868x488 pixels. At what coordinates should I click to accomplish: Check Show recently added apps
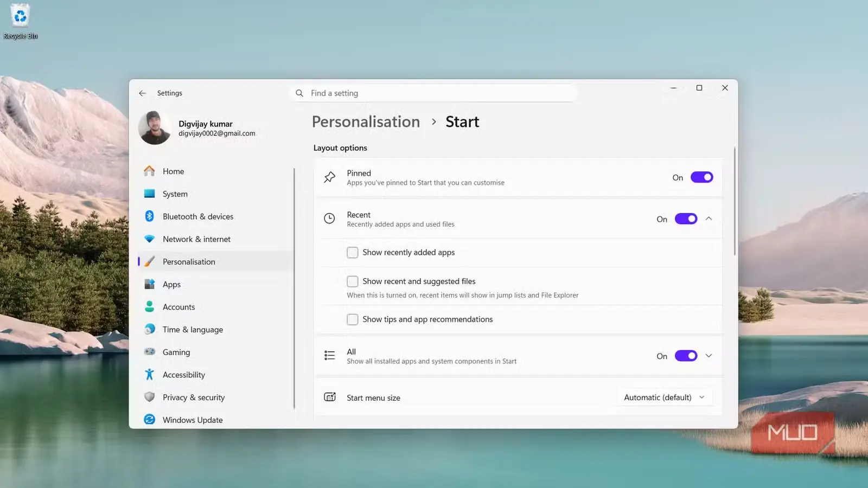tap(353, 253)
